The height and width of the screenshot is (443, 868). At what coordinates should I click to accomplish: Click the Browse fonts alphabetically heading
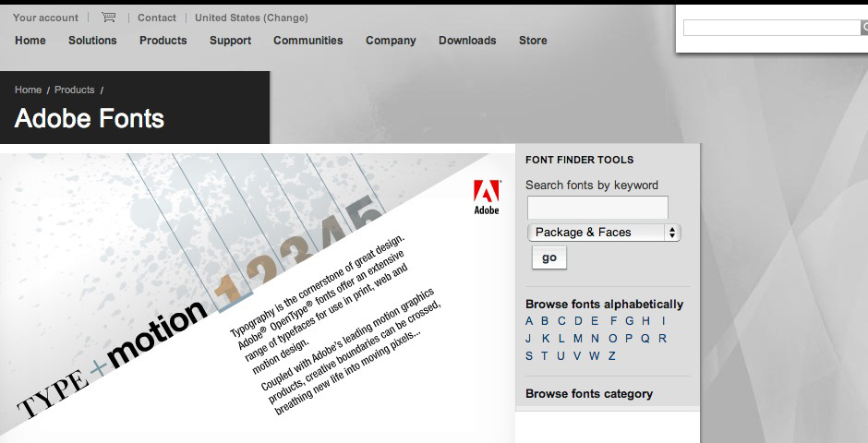tap(604, 305)
